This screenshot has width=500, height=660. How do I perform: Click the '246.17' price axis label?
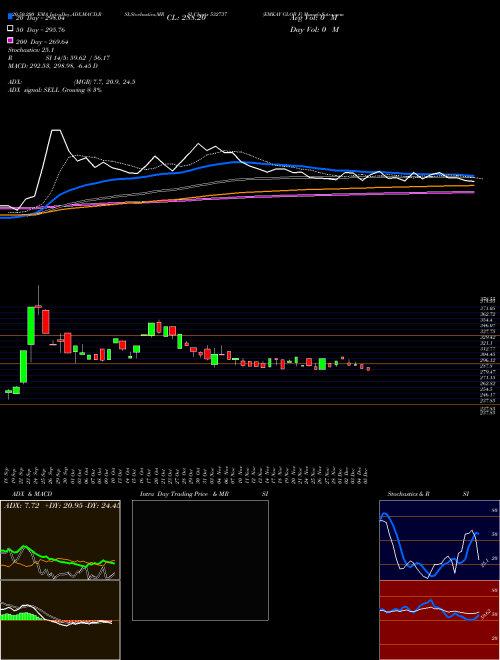tap(487, 395)
